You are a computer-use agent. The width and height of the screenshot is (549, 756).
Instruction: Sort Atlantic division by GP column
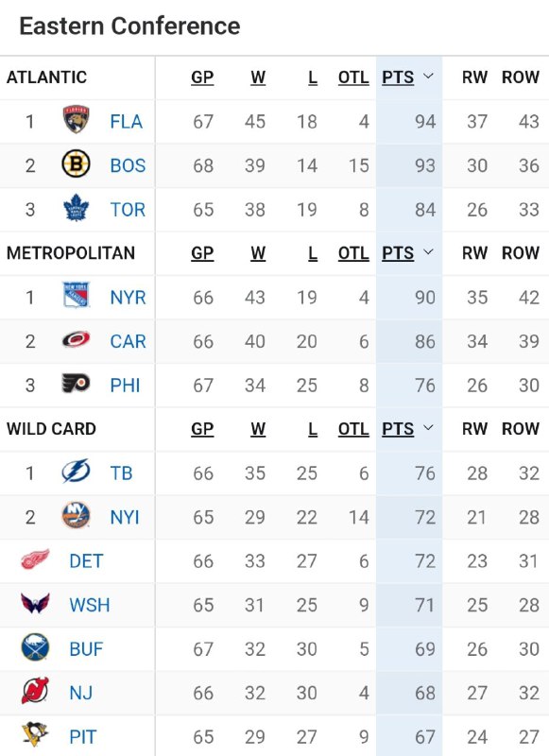tap(202, 77)
